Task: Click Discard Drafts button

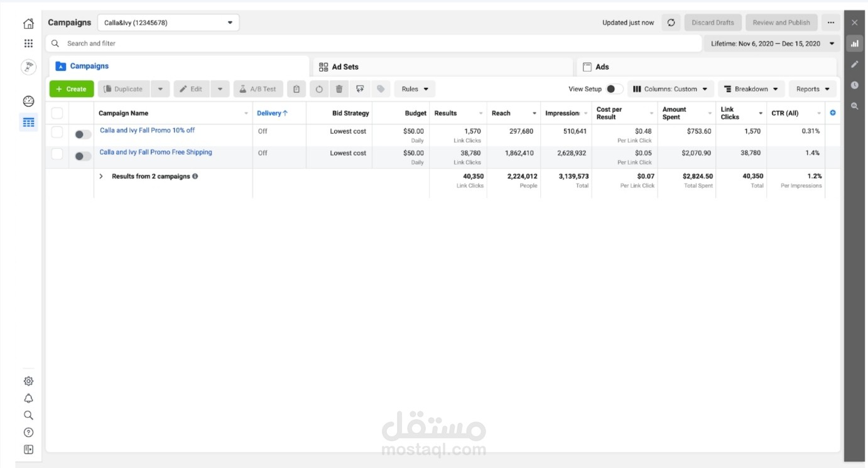Action: (x=713, y=23)
